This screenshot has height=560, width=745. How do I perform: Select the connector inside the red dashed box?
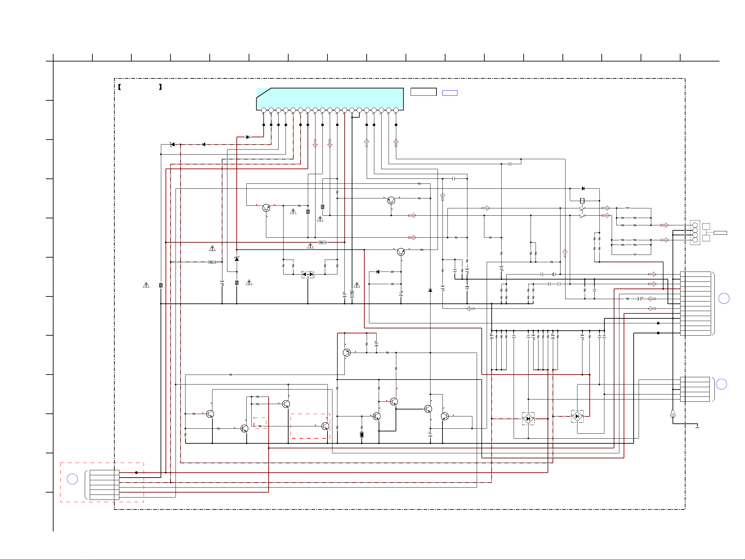pos(104,485)
